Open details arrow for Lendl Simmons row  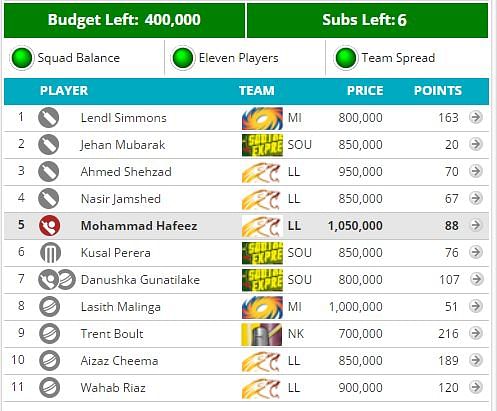click(476, 117)
